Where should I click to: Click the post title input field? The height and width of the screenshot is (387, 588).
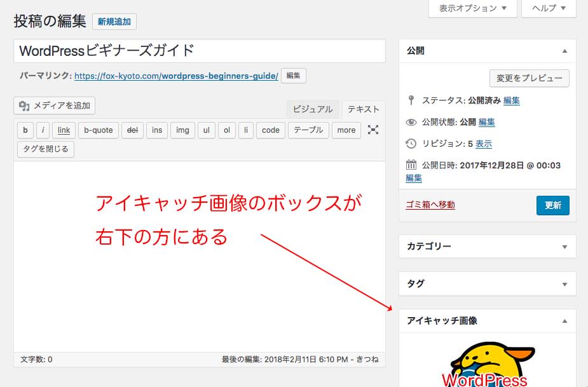[x=200, y=51]
